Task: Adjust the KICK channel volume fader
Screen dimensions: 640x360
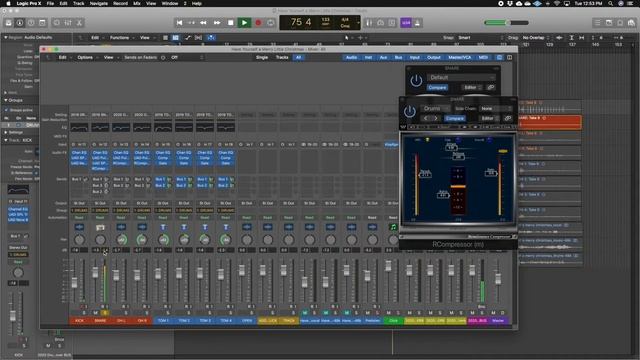Action: (74, 282)
